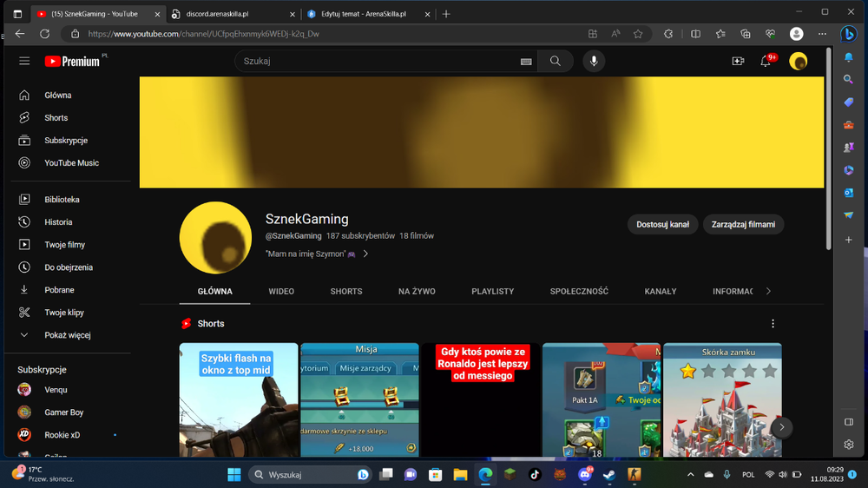868x488 pixels.
Task: Click the search magnifier button
Action: pos(556,61)
